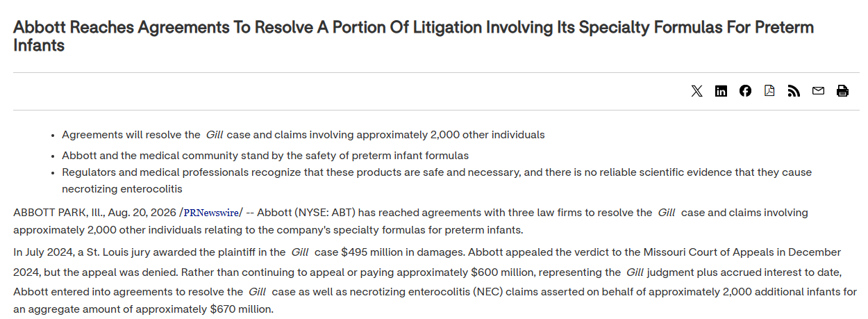
Task: Click the Abbott Reaches Agreements headline
Action: pos(413,36)
